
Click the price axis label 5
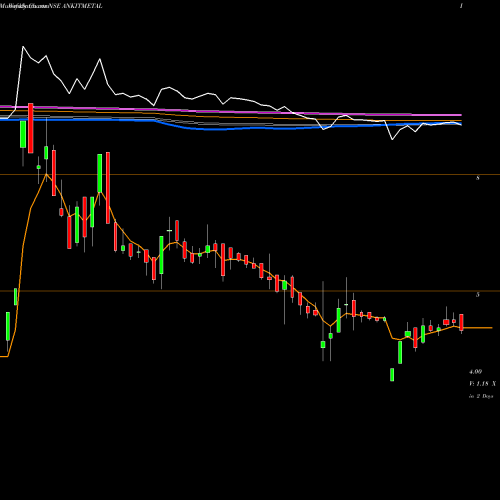[478, 294]
